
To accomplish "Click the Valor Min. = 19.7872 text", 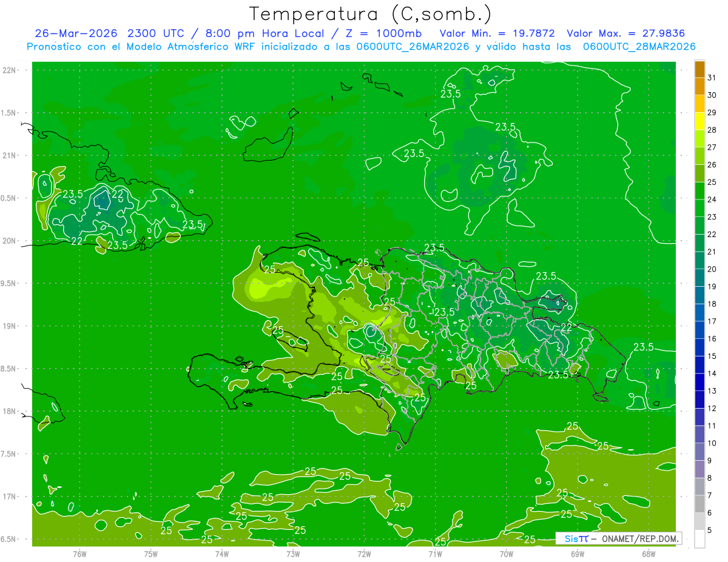I will click(x=498, y=33).
